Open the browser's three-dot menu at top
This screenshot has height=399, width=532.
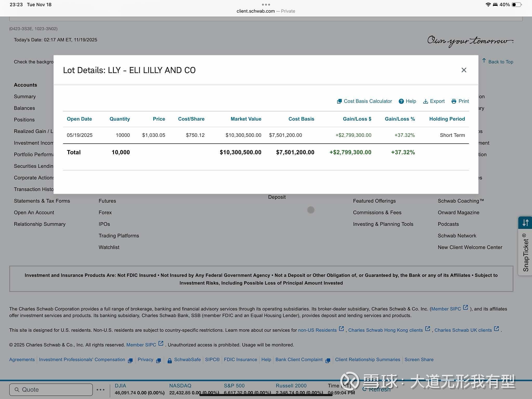266,4
